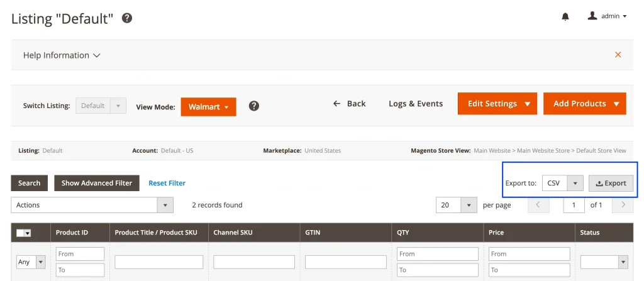Open the Export to CSV format dropdown
The width and height of the screenshot is (644, 281).
point(563,183)
